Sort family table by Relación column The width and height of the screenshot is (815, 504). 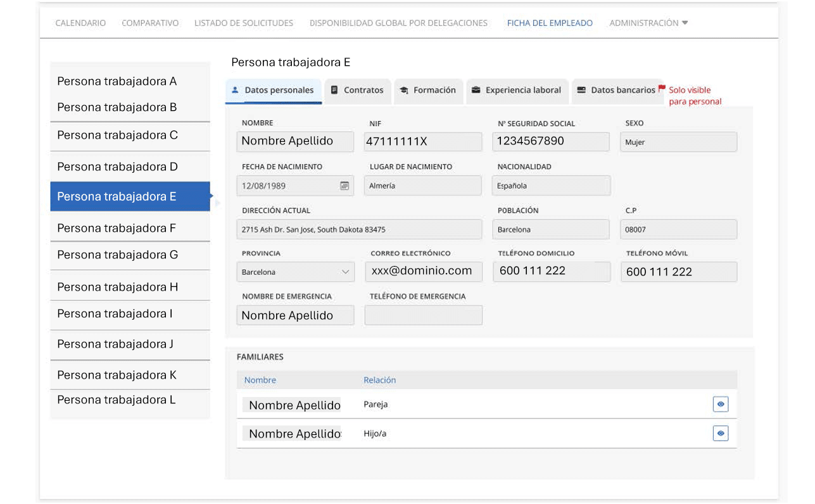click(379, 380)
